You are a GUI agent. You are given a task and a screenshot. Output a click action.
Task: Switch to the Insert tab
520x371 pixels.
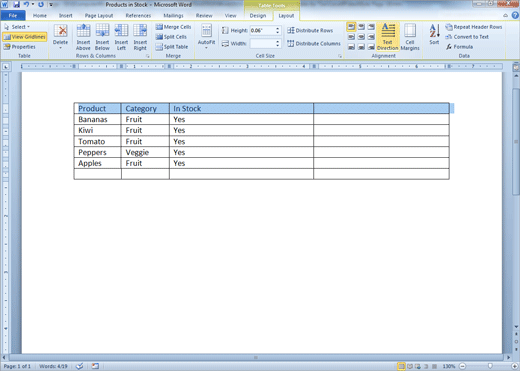[65, 16]
